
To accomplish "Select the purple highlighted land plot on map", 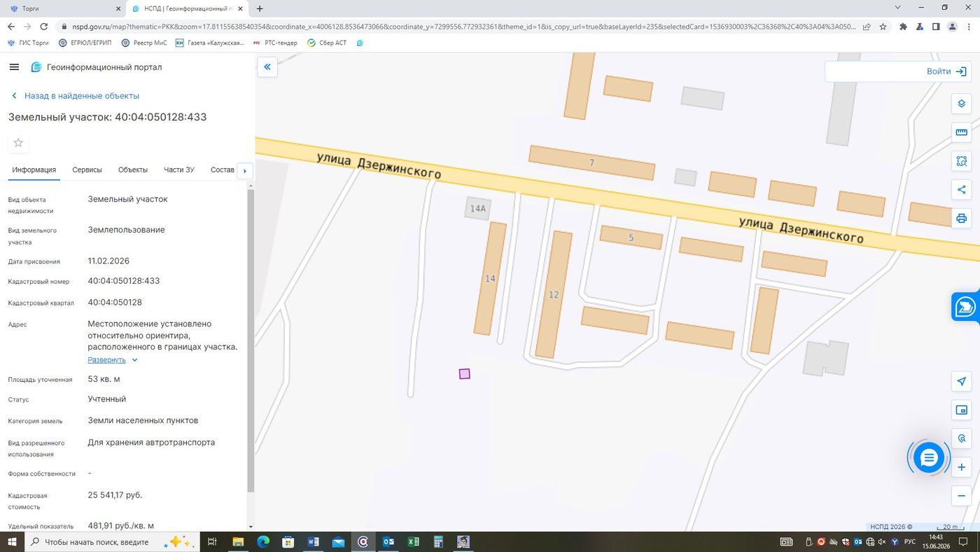I will 464,374.
